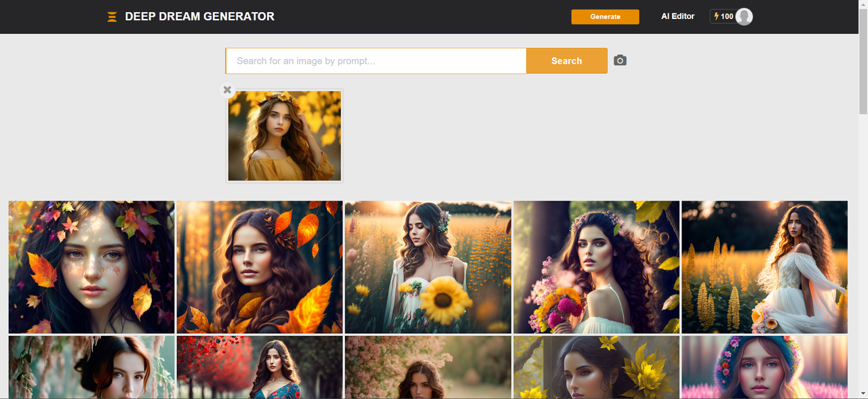Viewport: 868px width, 399px height.
Task: Remove the uploaded reference image with the X
Action: pos(227,89)
